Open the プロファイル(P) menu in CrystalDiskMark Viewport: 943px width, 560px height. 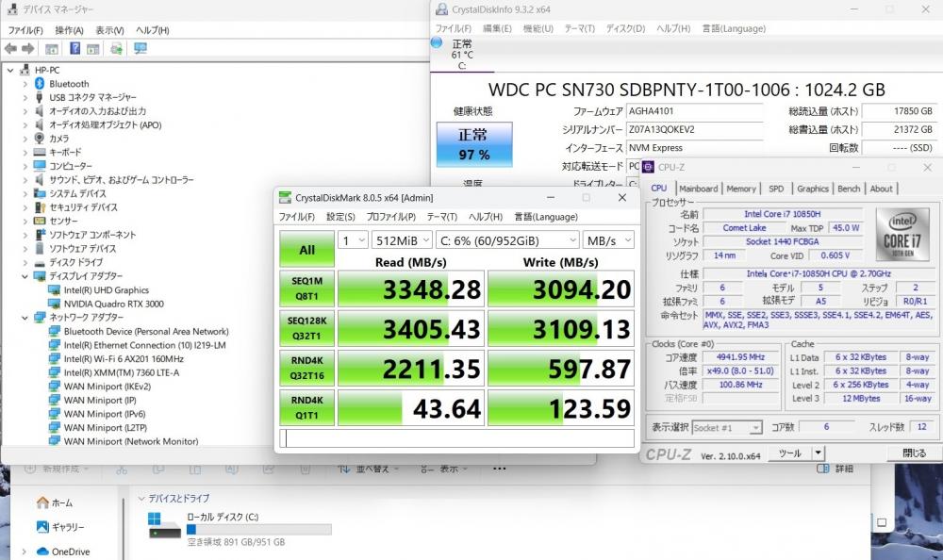point(391,217)
